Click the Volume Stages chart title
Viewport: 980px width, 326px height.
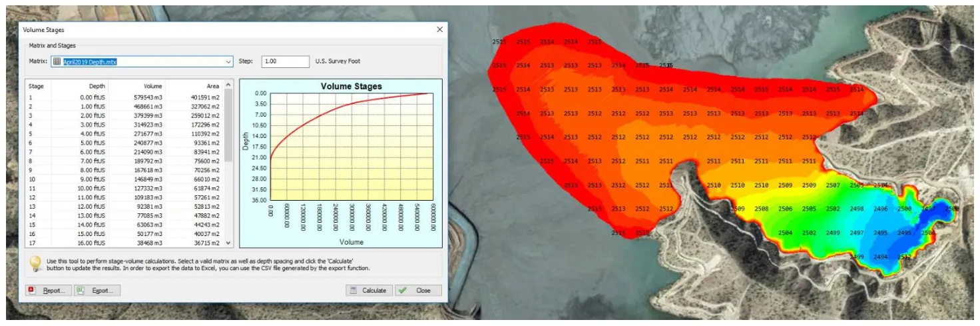click(351, 87)
